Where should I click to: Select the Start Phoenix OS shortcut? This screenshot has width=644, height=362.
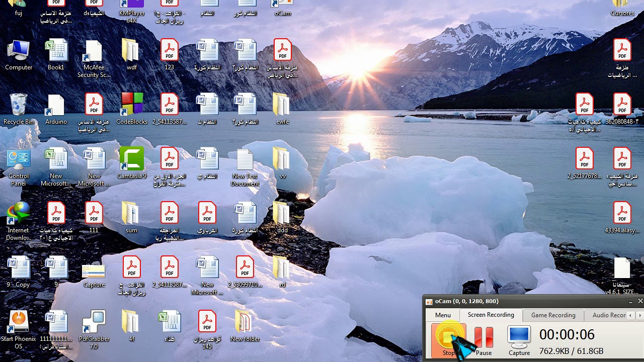(19, 330)
